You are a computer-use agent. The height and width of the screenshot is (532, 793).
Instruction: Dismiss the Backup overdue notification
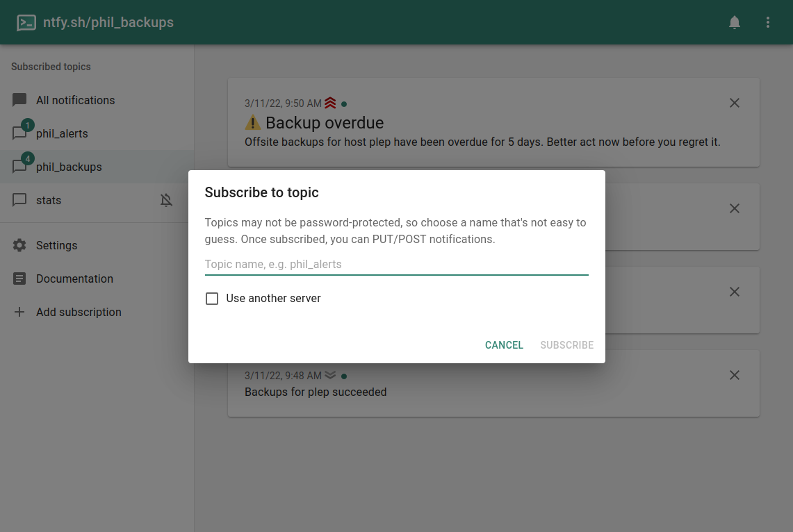(734, 103)
